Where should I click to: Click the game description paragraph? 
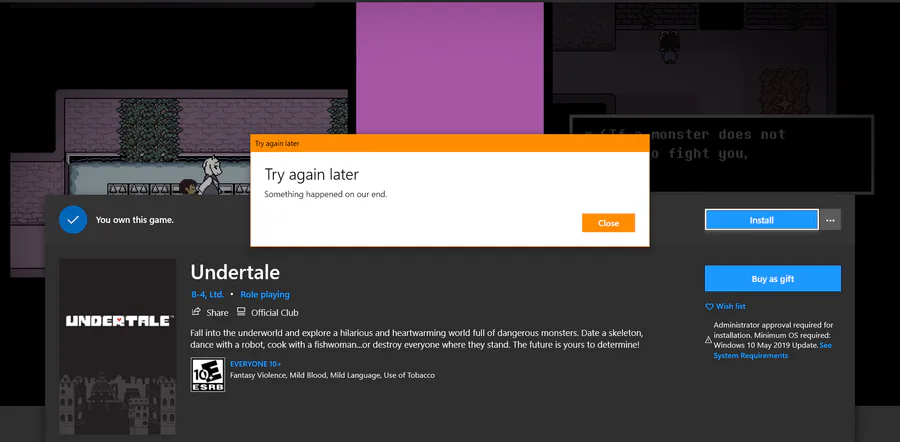(x=417, y=339)
